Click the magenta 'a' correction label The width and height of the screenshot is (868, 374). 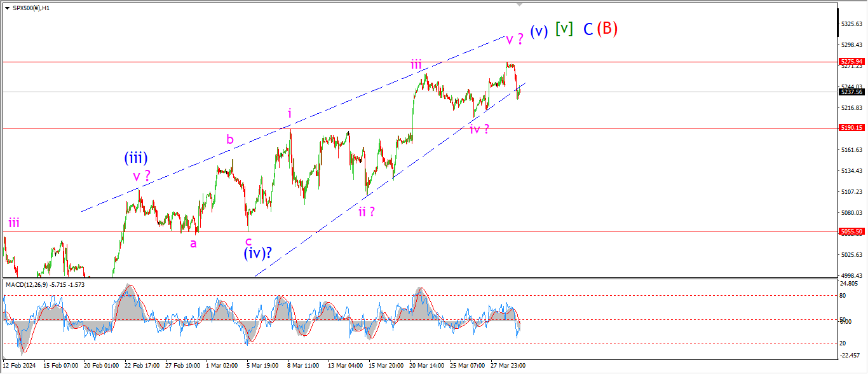(193, 243)
